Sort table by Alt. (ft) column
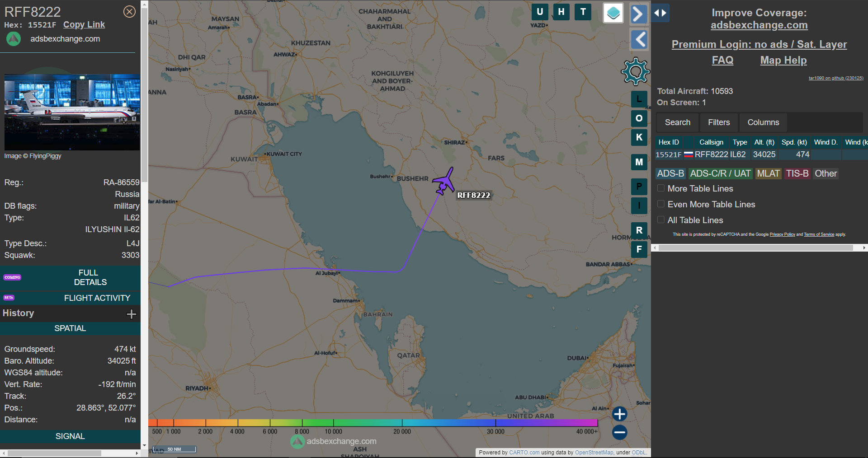This screenshot has width=868, height=458. (764, 142)
